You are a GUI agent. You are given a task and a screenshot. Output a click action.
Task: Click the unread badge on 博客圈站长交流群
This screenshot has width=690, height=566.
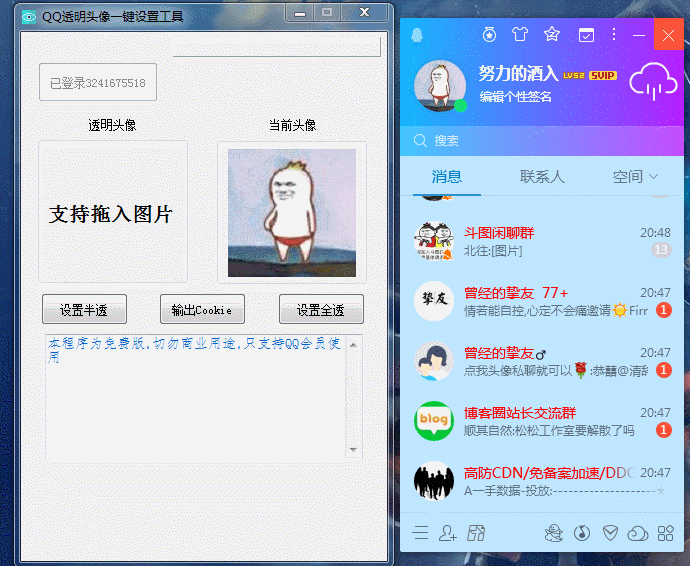664,430
